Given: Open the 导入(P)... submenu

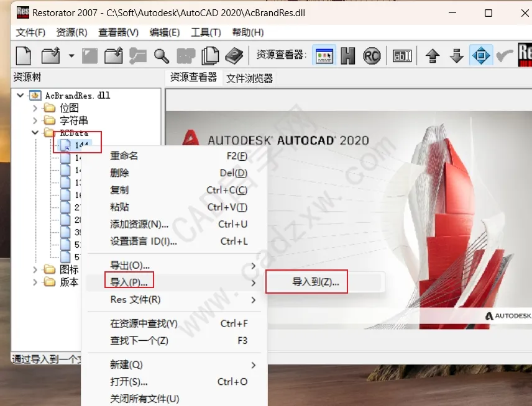Looking at the screenshot, I should tap(174, 282).
